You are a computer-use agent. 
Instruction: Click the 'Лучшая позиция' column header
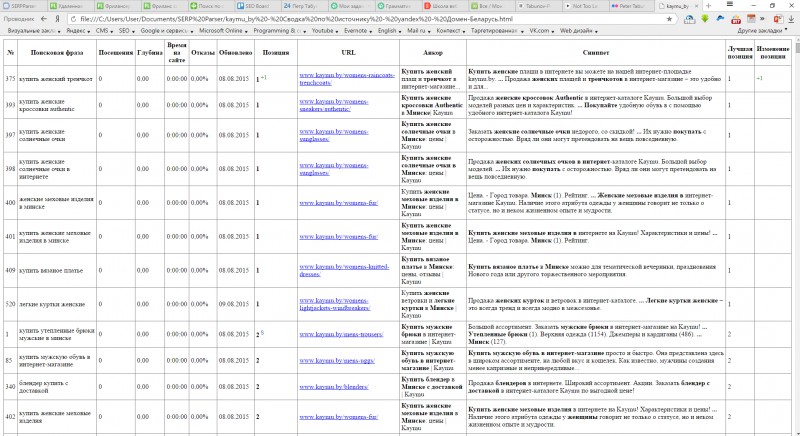740,53
